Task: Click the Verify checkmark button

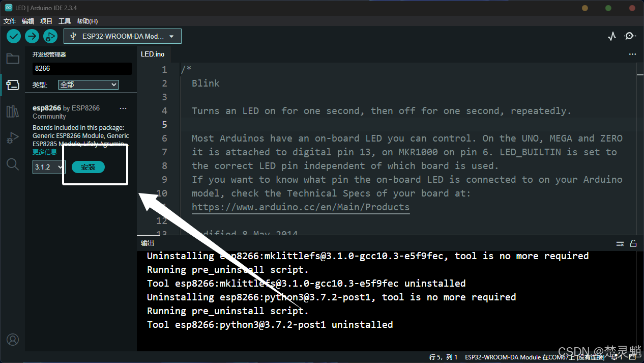Action: coord(14,36)
